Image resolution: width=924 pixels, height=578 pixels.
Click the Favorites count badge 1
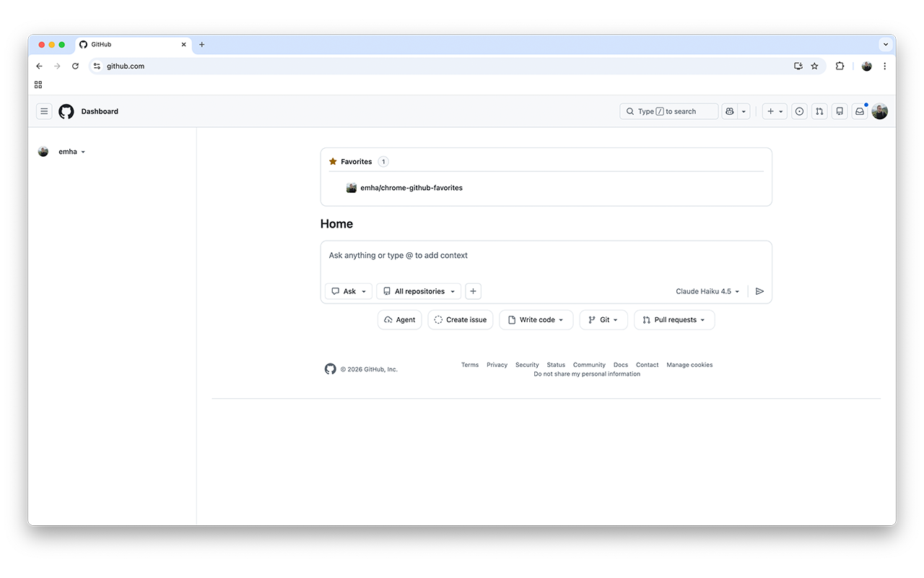tap(383, 162)
